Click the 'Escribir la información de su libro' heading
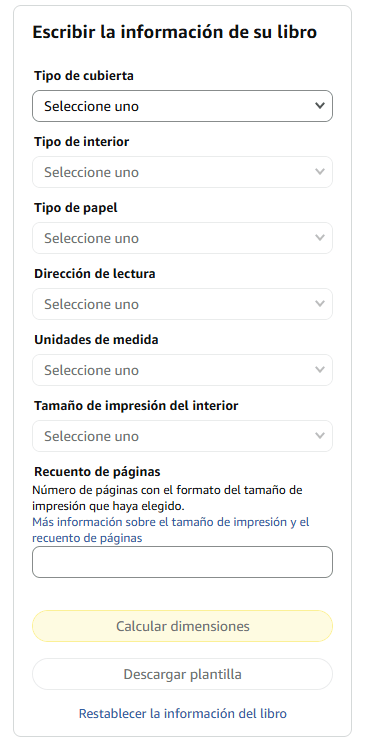368x746 pixels. pos(175,32)
